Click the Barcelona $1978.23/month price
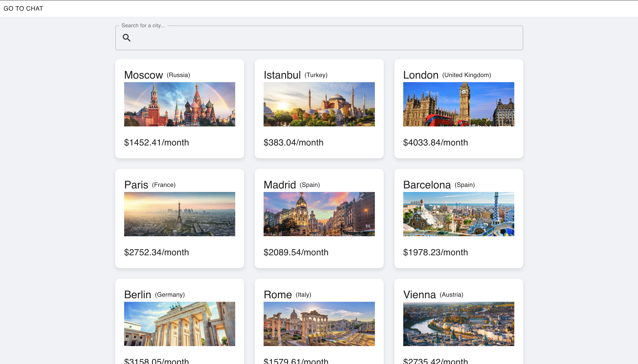This screenshot has height=364, width=638. click(x=435, y=252)
